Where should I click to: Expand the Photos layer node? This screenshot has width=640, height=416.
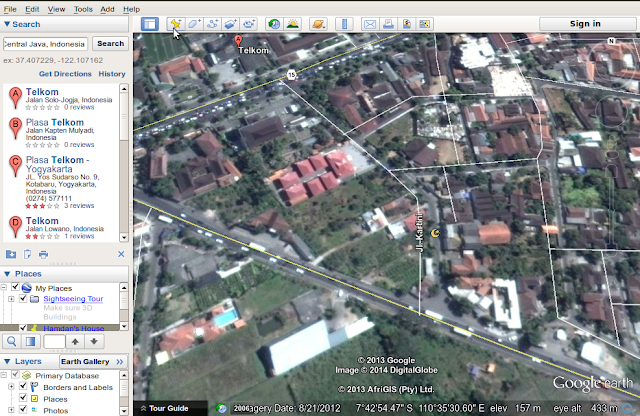(x=11, y=409)
